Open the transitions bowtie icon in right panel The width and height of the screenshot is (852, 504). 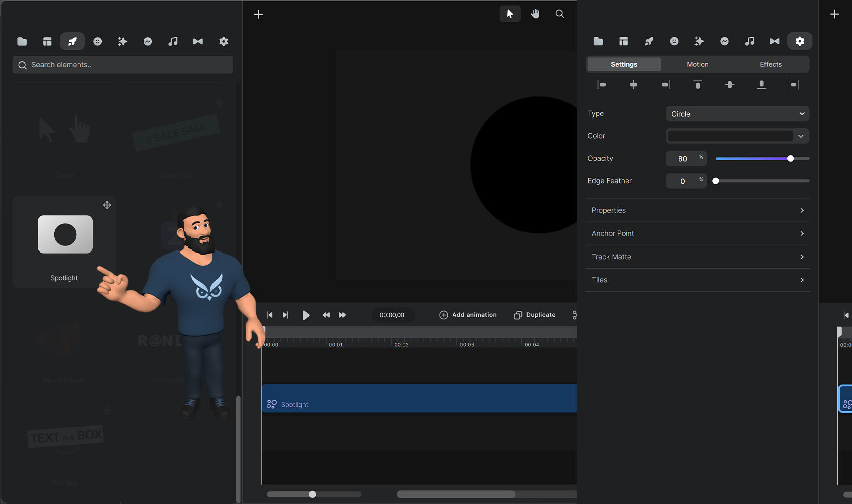(774, 41)
